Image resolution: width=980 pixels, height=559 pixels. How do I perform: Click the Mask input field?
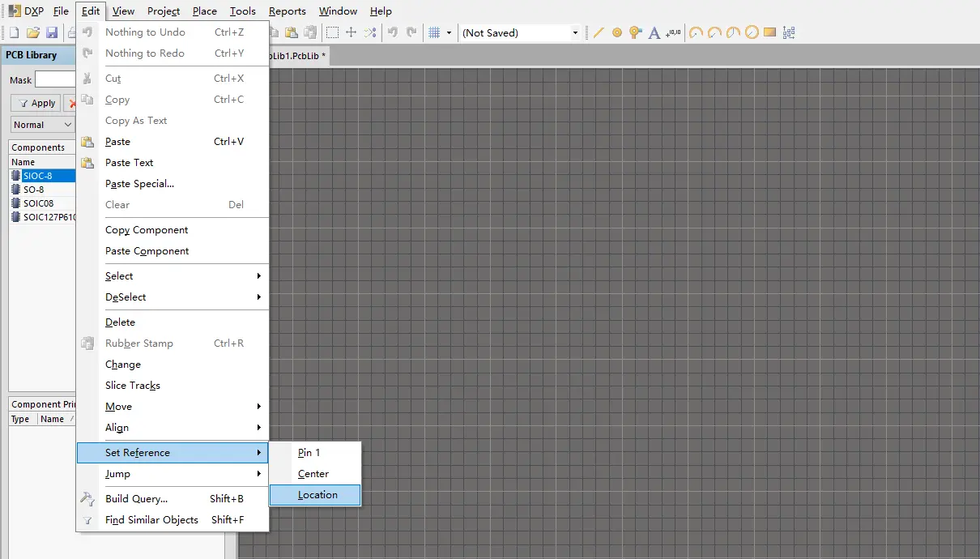click(x=54, y=79)
